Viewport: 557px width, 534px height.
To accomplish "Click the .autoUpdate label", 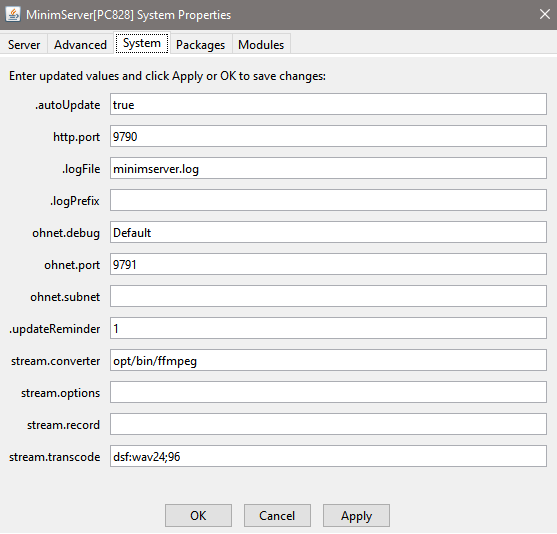I will click(x=67, y=105).
